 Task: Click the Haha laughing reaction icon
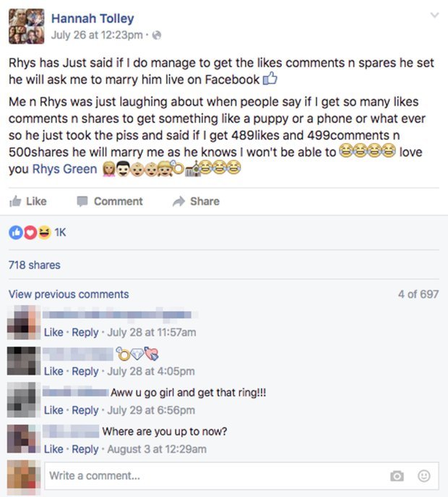pos(45,233)
